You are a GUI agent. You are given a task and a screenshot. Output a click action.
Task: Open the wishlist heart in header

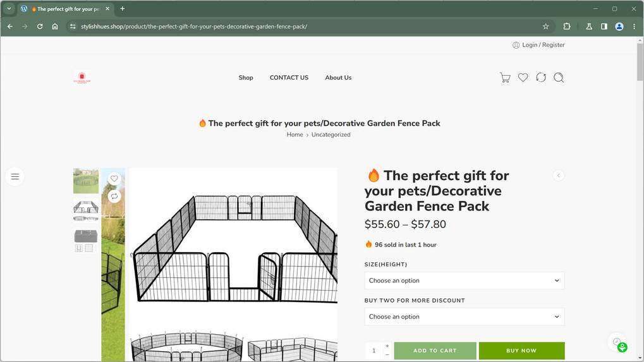tap(523, 78)
